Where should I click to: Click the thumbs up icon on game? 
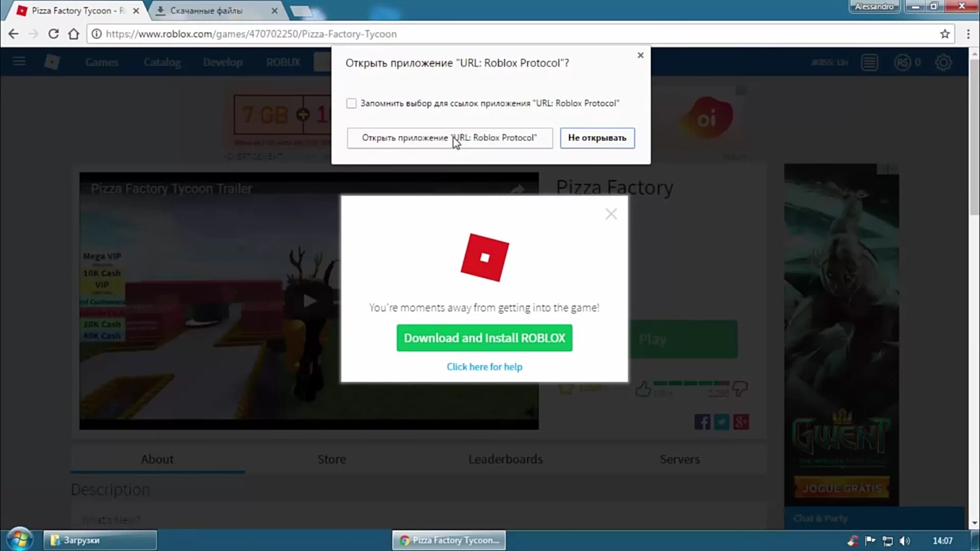[643, 389]
